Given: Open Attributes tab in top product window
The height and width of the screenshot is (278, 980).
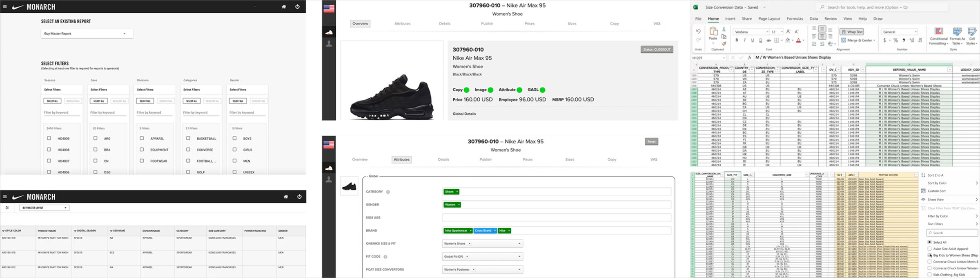Looking at the screenshot, I should (402, 24).
